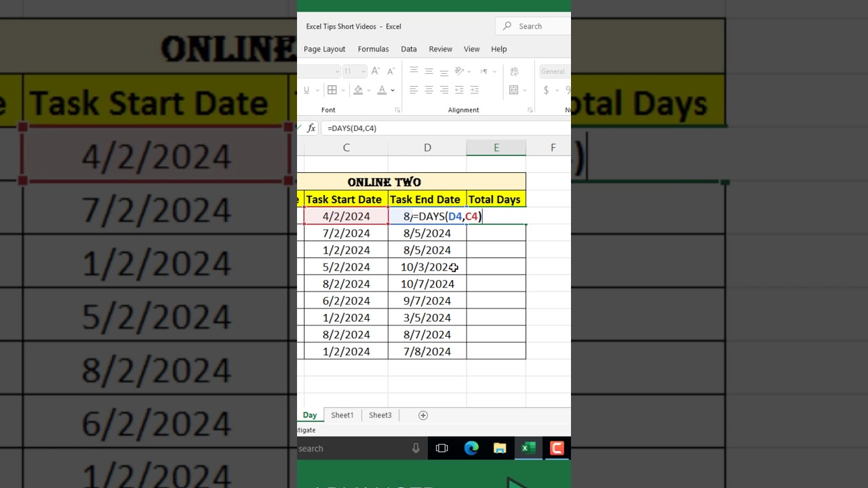
Task: Open the font name dropdown arrow
Action: click(337, 71)
